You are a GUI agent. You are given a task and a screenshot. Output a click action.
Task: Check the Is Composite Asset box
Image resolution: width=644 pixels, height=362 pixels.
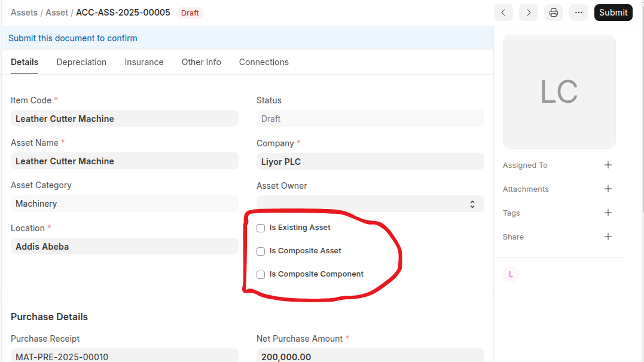click(261, 251)
